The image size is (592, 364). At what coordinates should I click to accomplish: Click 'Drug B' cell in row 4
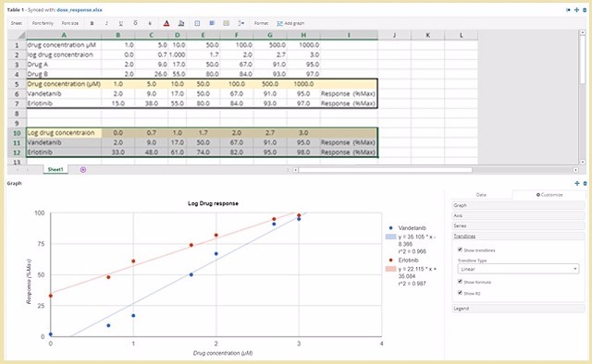[64, 74]
